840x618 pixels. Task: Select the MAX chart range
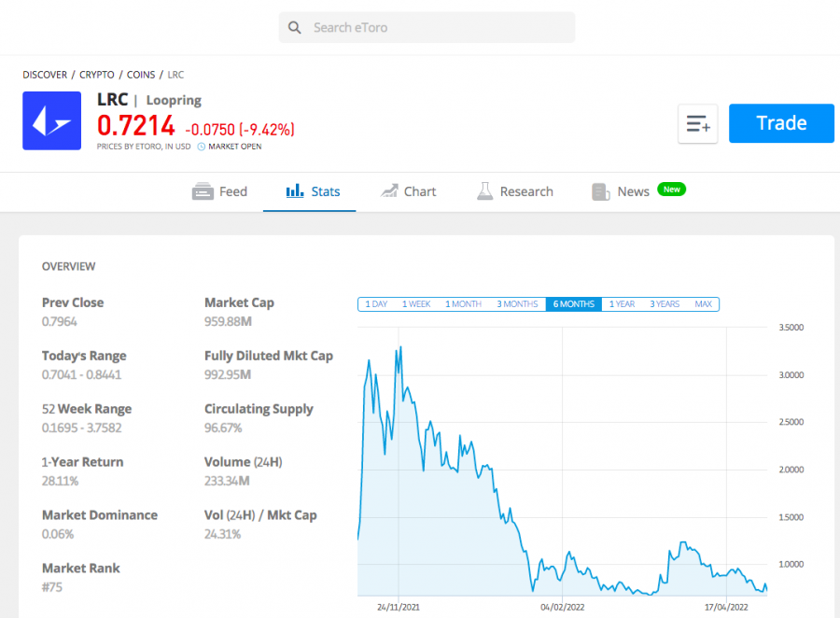704,304
